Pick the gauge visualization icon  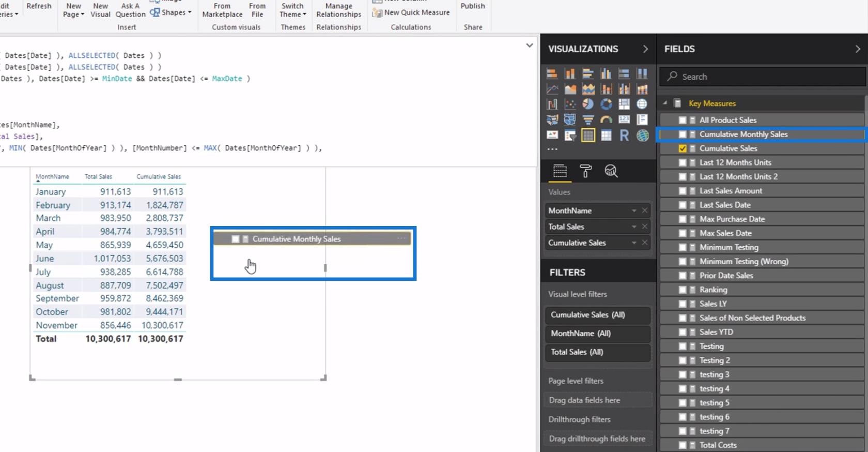click(606, 120)
